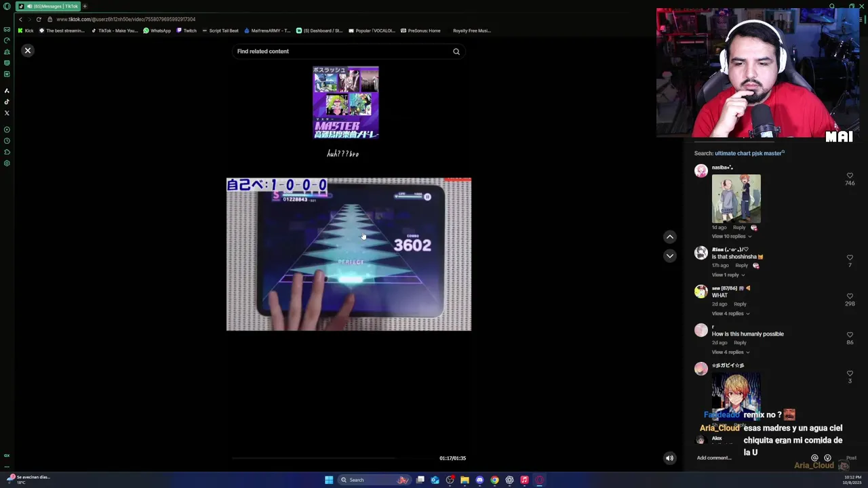Open the MASTER sticker image above the video
868x488 pixels.
click(346, 102)
